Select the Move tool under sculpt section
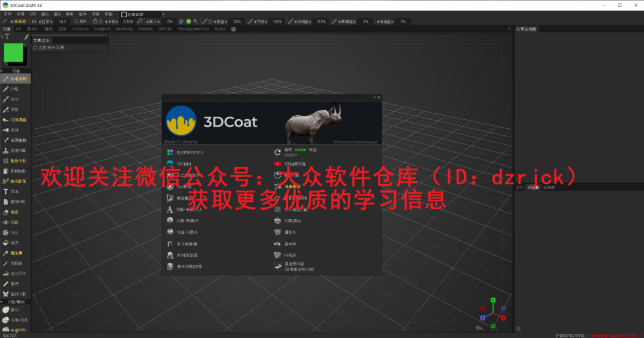Image resolution: width=644 pixels, height=338 pixels. click(15, 309)
